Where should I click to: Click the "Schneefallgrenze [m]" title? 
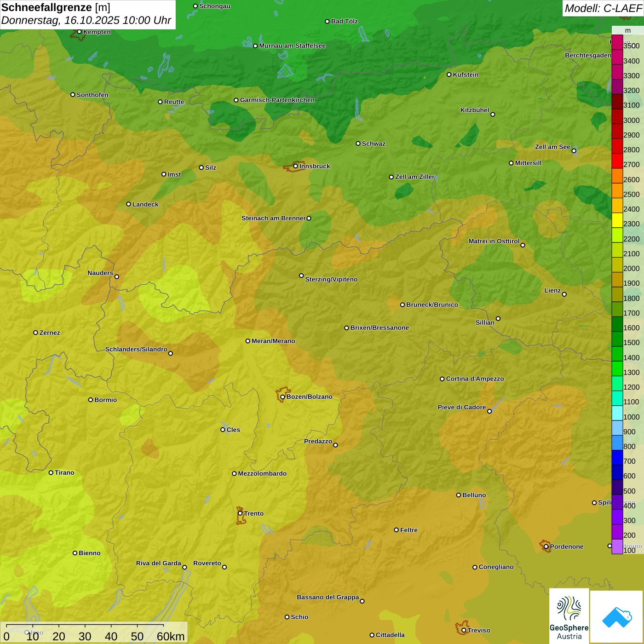pyautogui.click(x=56, y=7)
